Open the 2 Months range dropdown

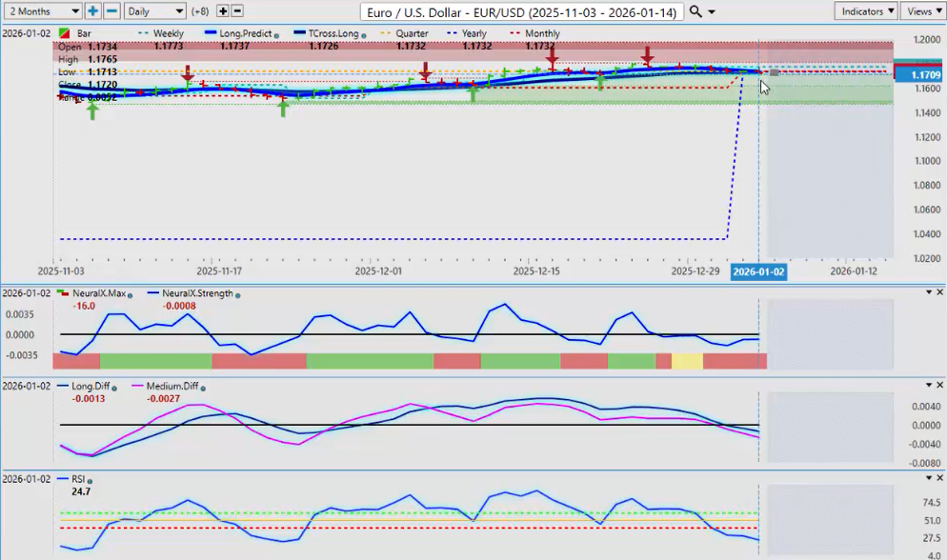[x=44, y=11]
